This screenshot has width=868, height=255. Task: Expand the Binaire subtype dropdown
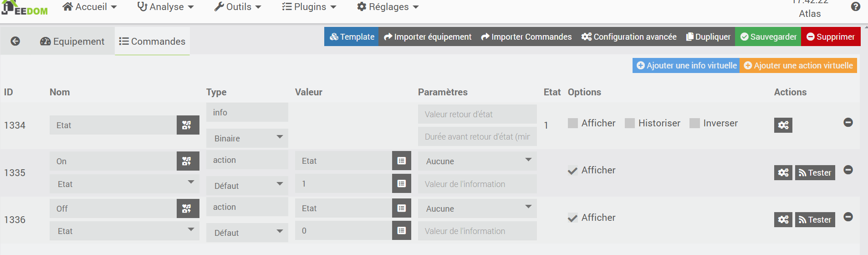(x=247, y=138)
